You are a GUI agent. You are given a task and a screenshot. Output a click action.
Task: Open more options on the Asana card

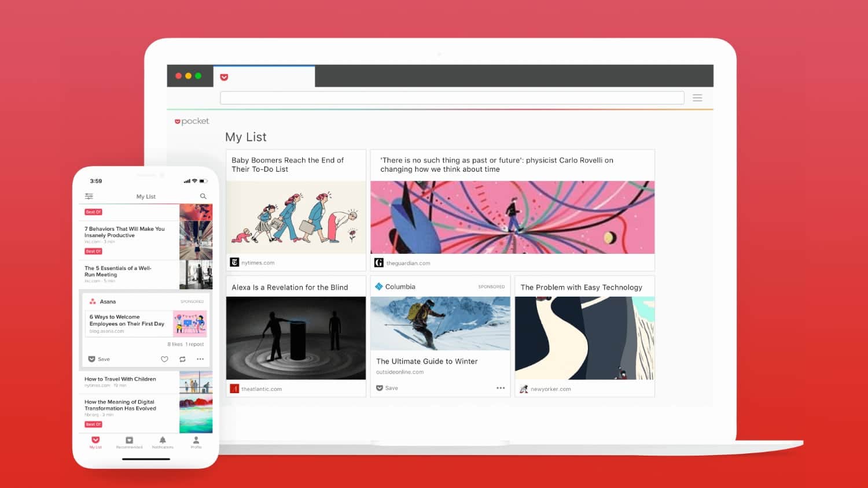pos(200,359)
